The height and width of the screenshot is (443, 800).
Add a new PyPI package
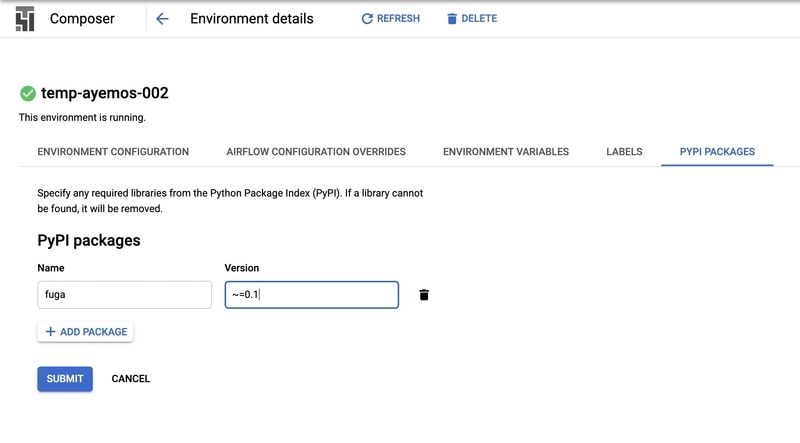point(85,332)
